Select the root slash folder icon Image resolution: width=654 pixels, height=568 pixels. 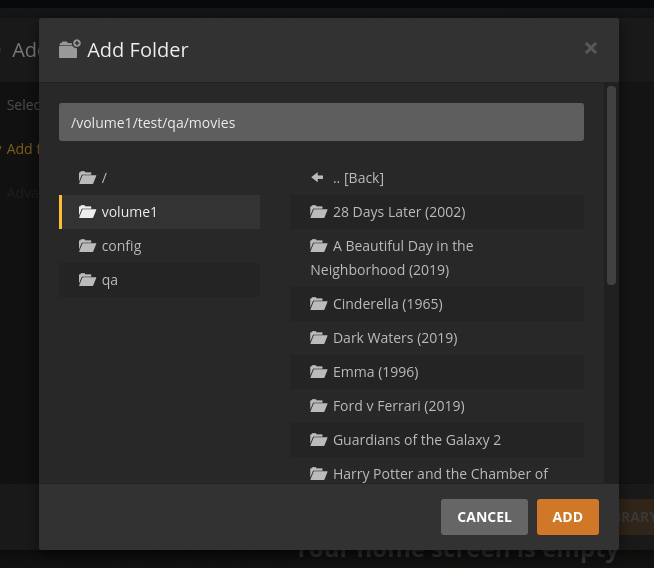87,178
